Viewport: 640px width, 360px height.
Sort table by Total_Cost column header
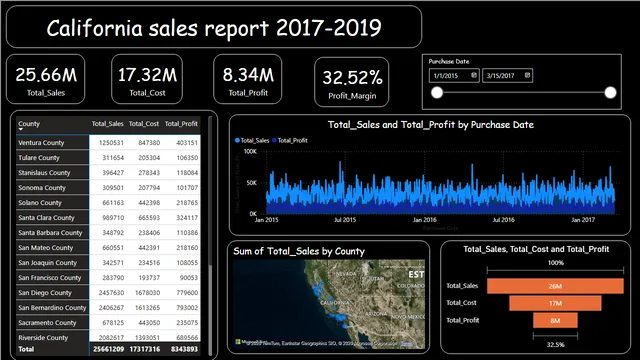[144, 124]
